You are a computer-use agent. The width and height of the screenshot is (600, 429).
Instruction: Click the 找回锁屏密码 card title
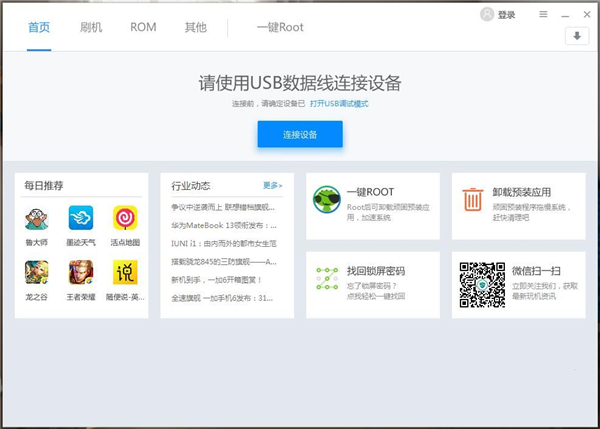click(376, 271)
